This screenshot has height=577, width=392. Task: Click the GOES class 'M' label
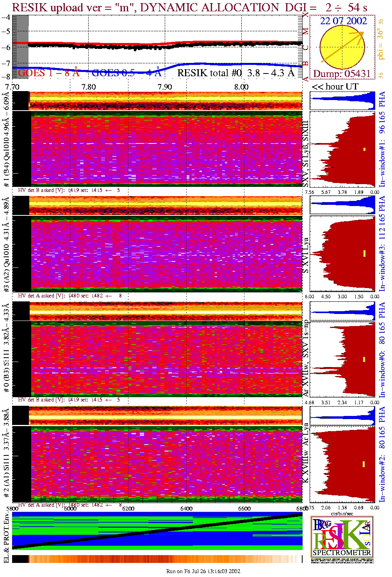point(306,31)
